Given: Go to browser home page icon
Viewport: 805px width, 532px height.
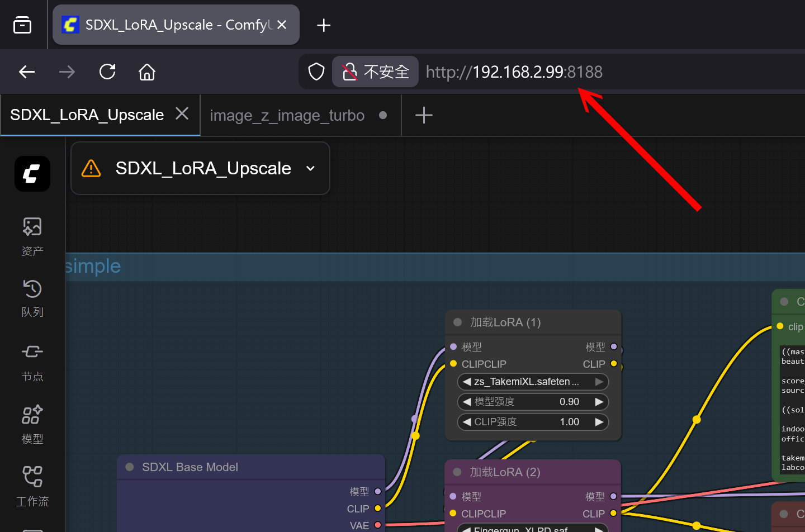Looking at the screenshot, I should tap(147, 72).
